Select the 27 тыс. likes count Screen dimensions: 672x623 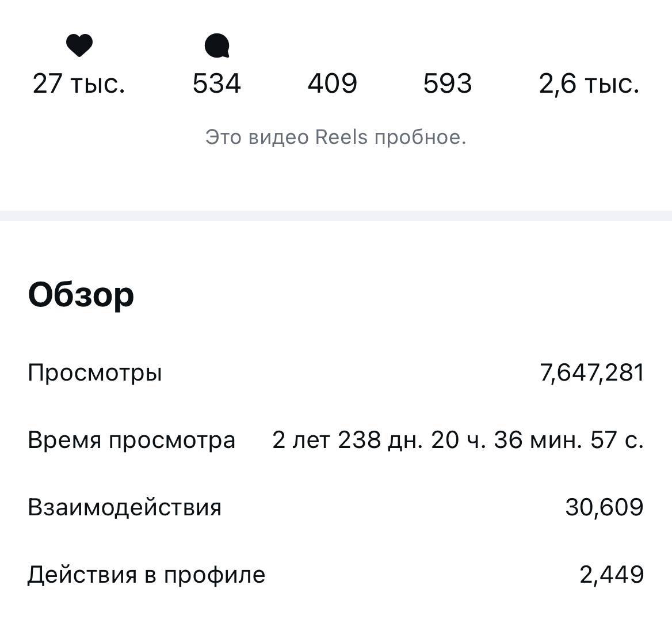(79, 83)
